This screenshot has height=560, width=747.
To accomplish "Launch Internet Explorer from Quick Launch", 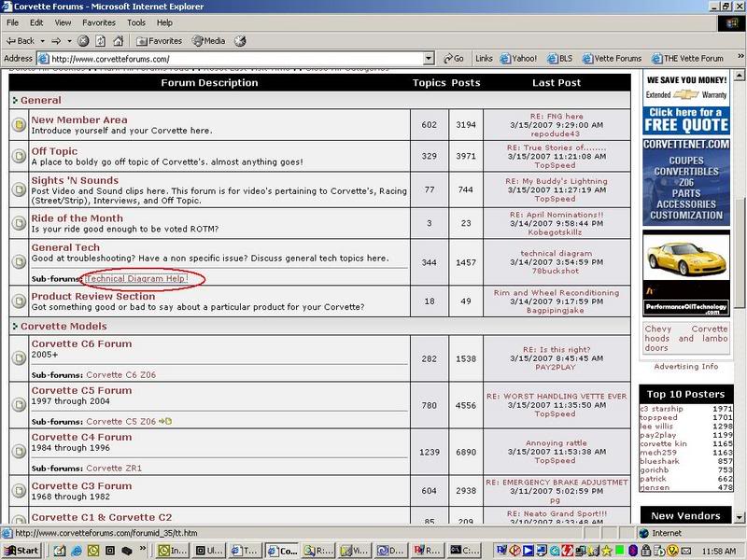I will coord(77,551).
